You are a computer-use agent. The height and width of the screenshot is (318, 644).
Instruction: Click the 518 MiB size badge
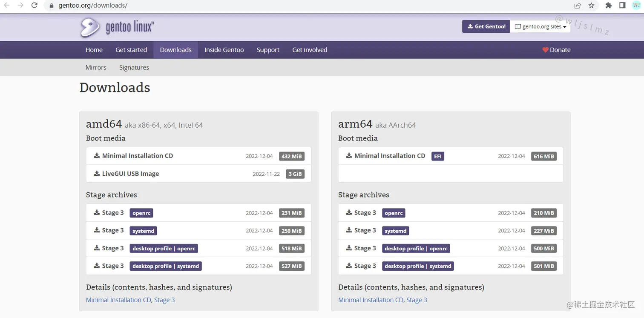pyautogui.click(x=292, y=248)
